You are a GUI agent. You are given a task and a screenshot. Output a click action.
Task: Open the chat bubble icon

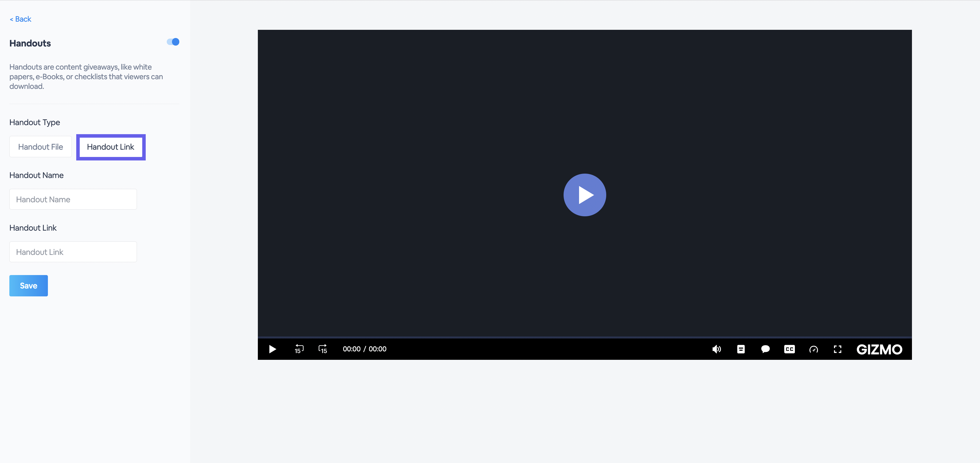tap(765, 349)
